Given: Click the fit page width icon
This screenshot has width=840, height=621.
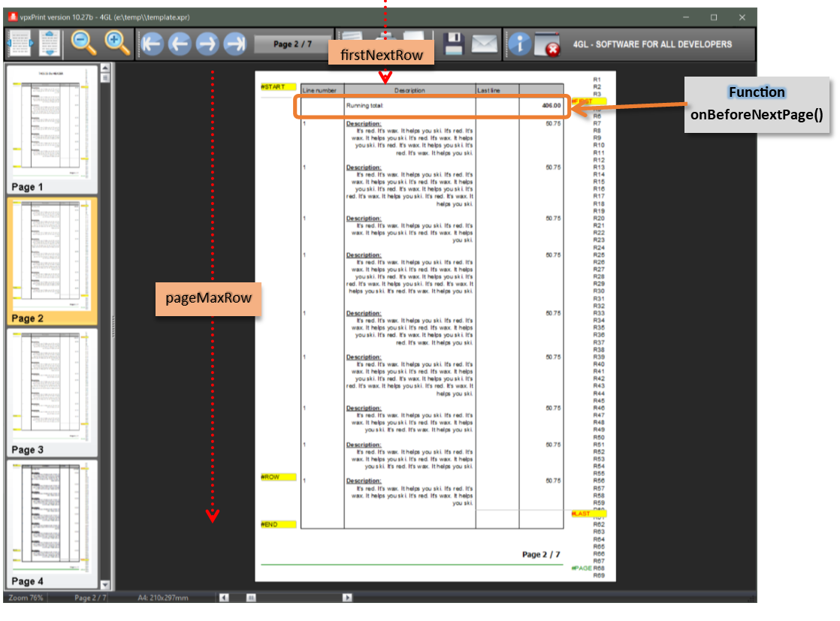Looking at the screenshot, I should click(x=20, y=44).
